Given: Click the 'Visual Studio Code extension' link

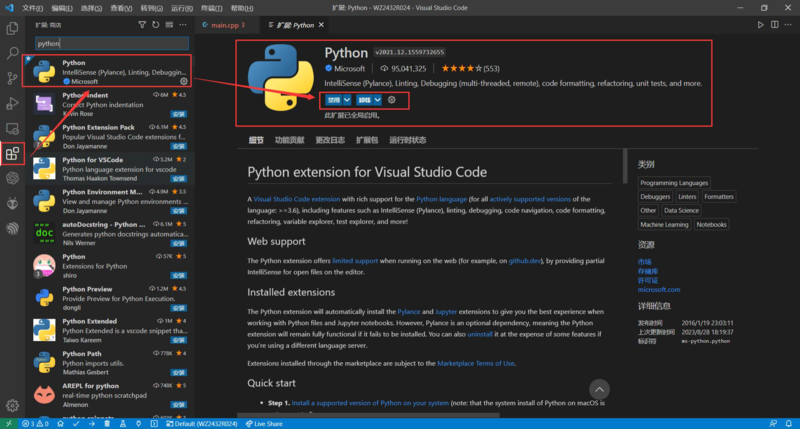Looking at the screenshot, I should click(x=298, y=199).
